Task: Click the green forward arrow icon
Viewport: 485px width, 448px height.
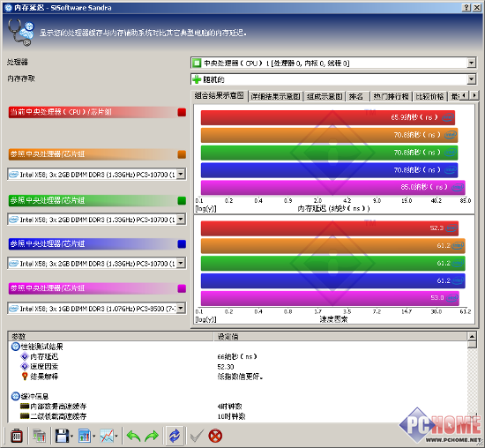Action: (x=152, y=436)
